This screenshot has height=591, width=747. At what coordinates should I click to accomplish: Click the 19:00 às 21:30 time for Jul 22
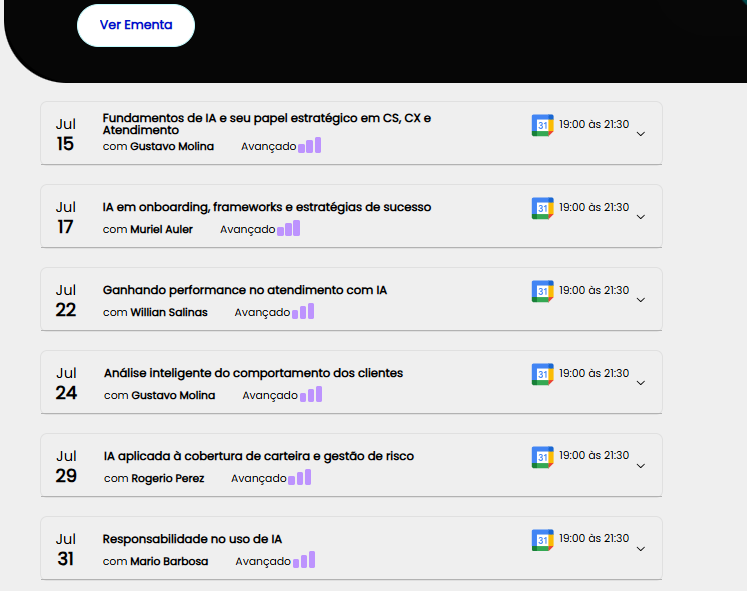594,290
